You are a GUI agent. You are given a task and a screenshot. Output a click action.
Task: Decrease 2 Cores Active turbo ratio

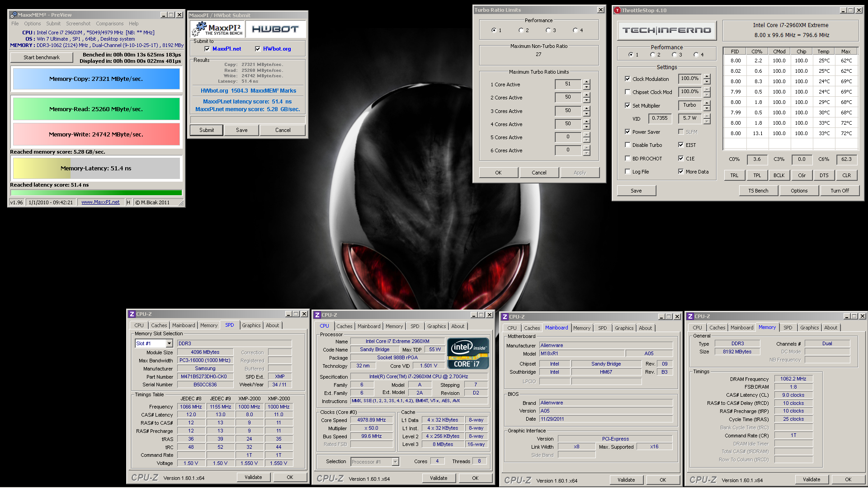coord(586,100)
